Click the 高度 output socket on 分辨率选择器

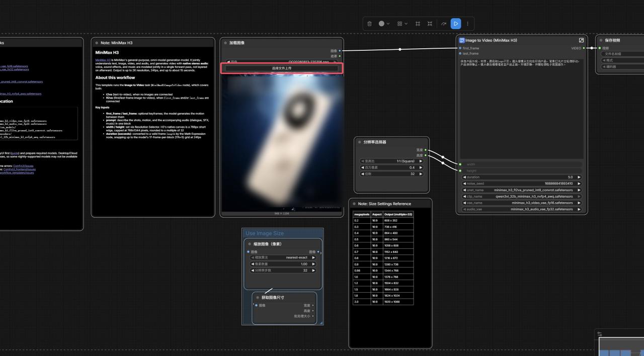426,155
